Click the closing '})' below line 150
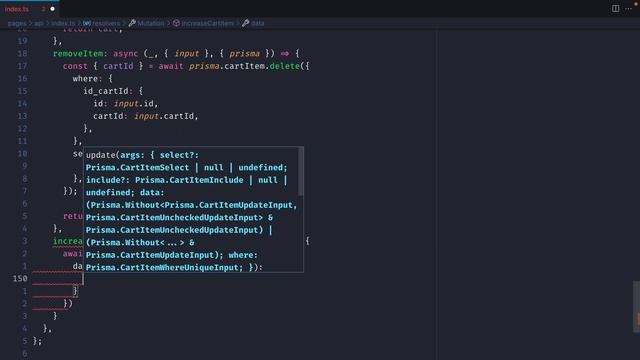 tap(68, 303)
